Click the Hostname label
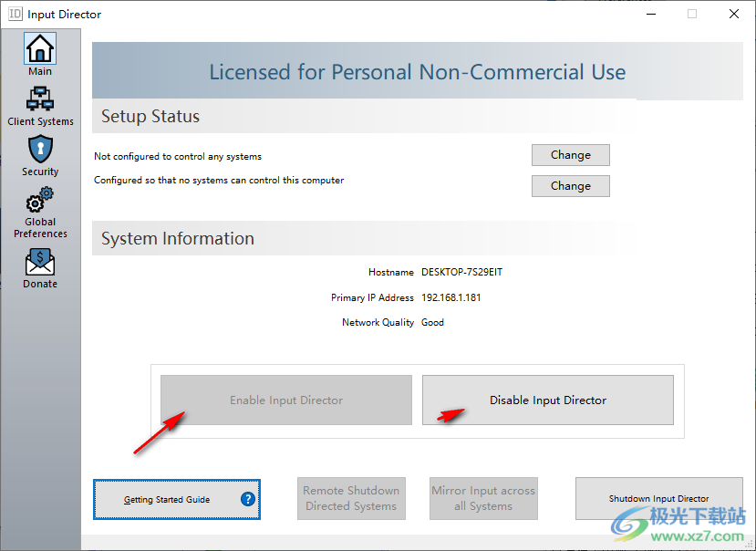 [391, 272]
